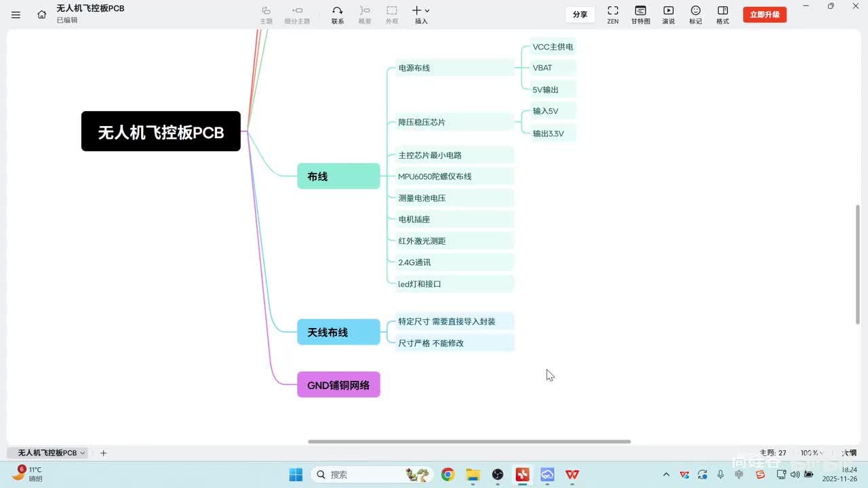
Task: Open the battery status tray icon
Action: coord(808,474)
